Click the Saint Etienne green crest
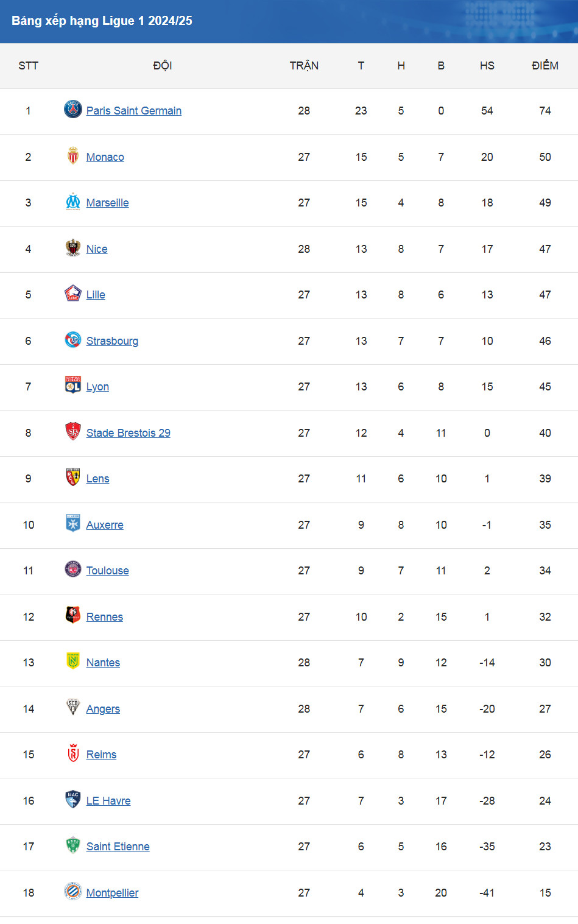Image resolution: width=578 pixels, height=924 pixels. pos(73,845)
